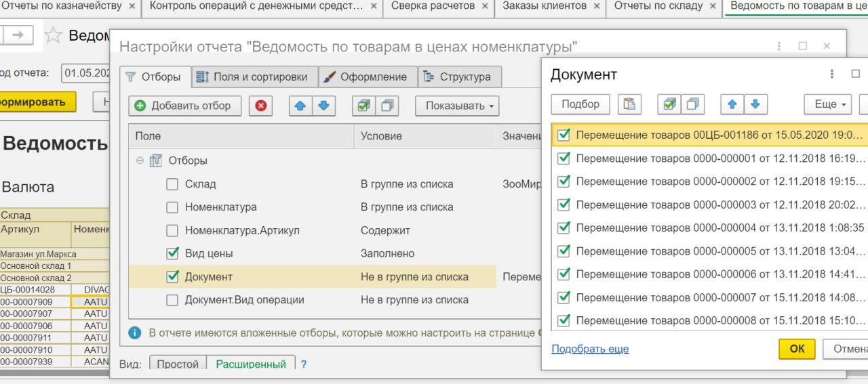
Task: Click red delete filter icon
Action: [x=260, y=106]
